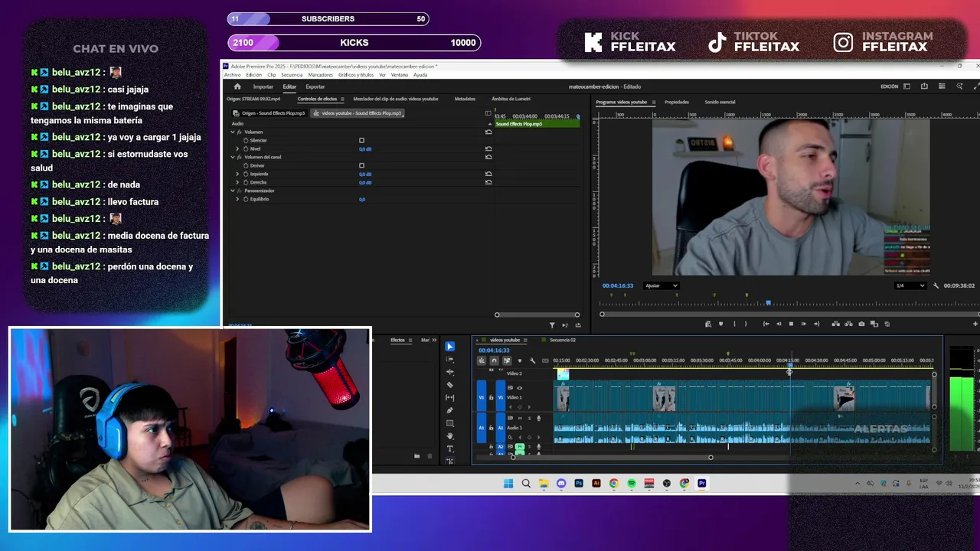Select the Pen tool
This screenshot has width=980, height=551.
pos(449,410)
